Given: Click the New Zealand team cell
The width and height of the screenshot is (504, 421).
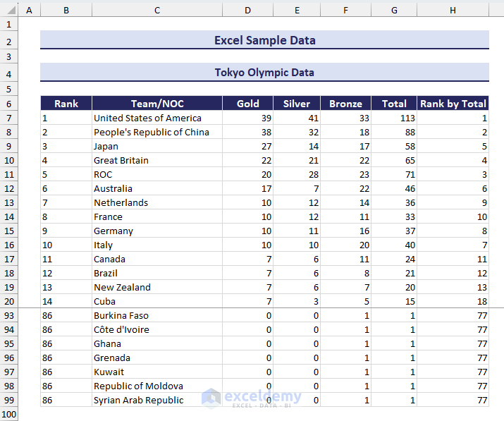Looking at the screenshot, I should (x=156, y=287).
